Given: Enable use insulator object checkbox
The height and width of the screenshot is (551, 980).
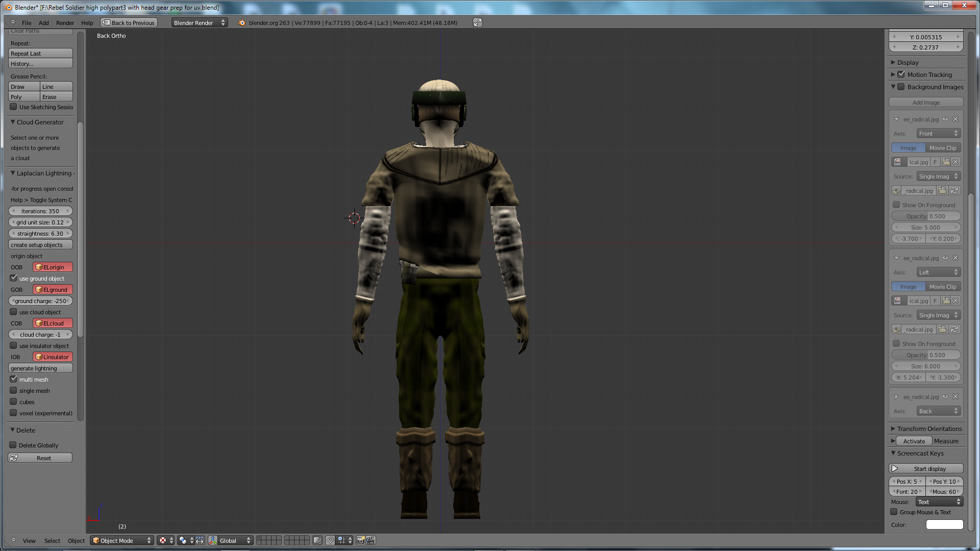Looking at the screenshot, I should pos(14,345).
